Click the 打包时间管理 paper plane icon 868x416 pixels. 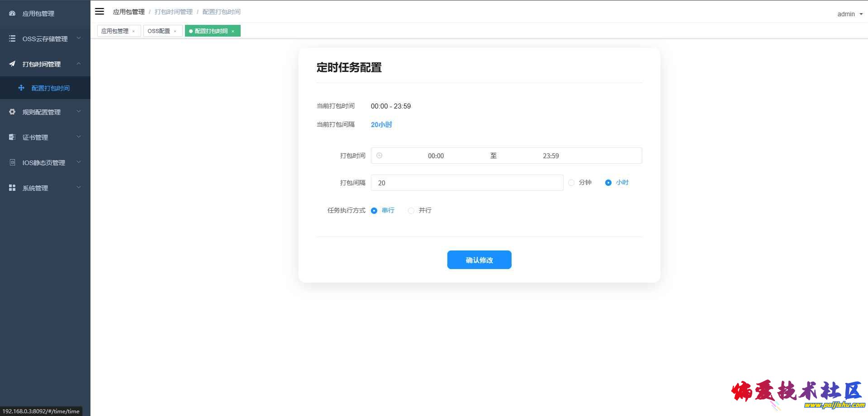click(x=12, y=64)
